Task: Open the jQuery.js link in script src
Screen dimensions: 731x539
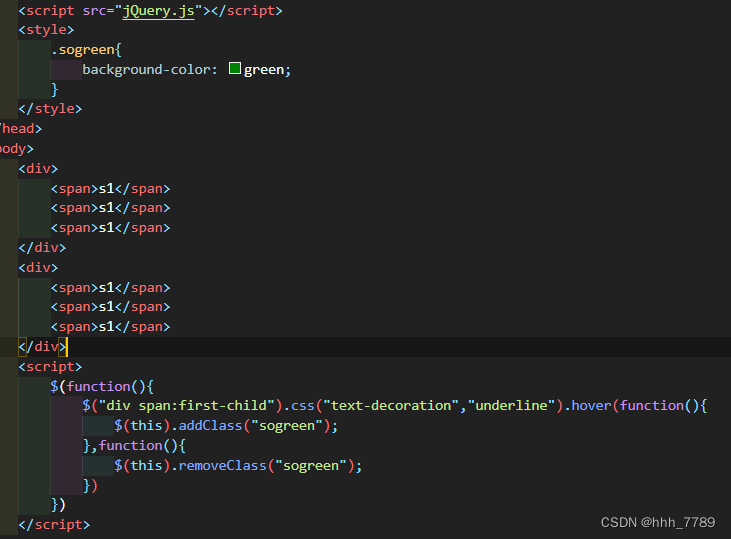Action: (x=158, y=11)
